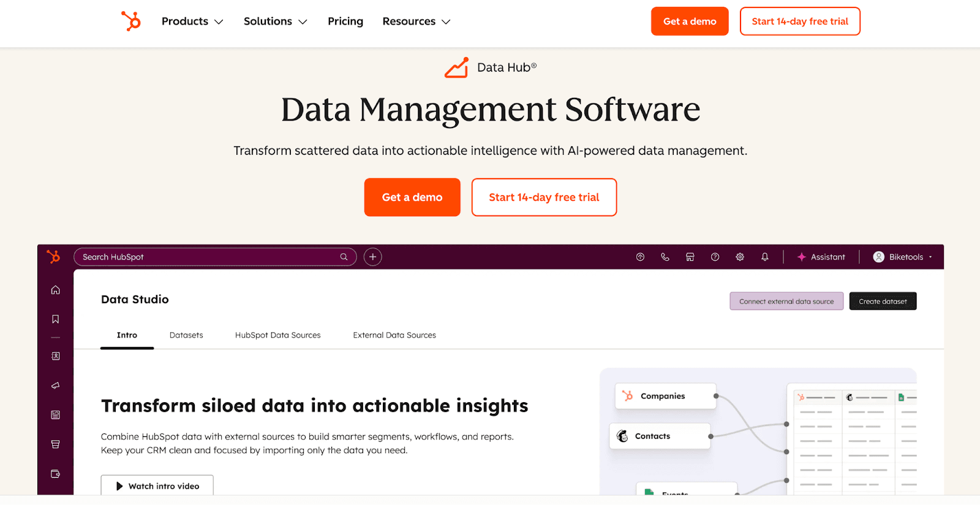Click the HubSpot sprocket logo in top navigation
The image size is (980, 505).
pos(130,21)
